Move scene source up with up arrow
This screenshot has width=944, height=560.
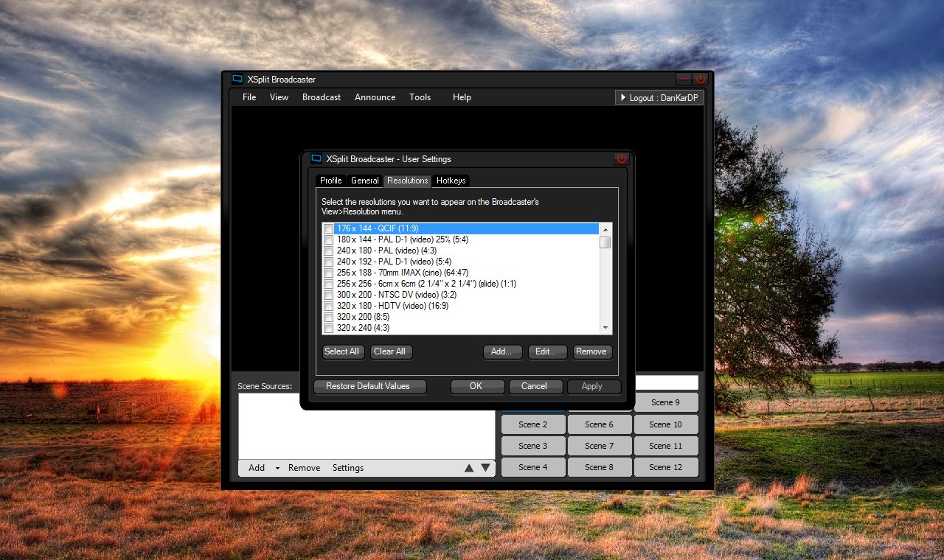[469, 468]
